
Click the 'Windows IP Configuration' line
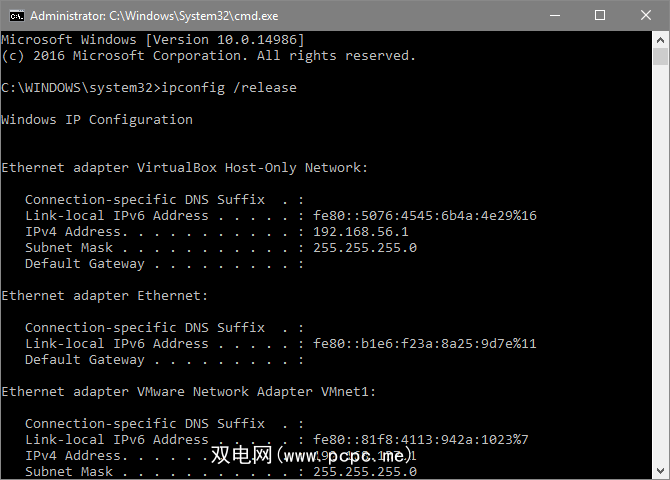click(x=97, y=120)
